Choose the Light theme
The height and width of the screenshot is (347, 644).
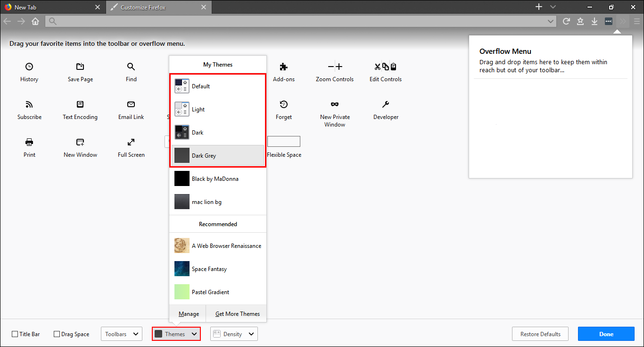point(218,110)
